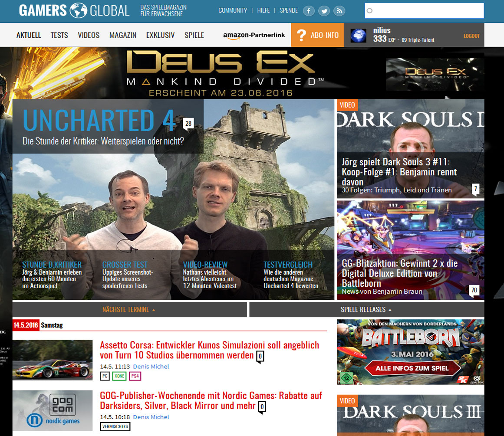Open the SPENDE link
The image size is (504, 436).
click(289, 10)
